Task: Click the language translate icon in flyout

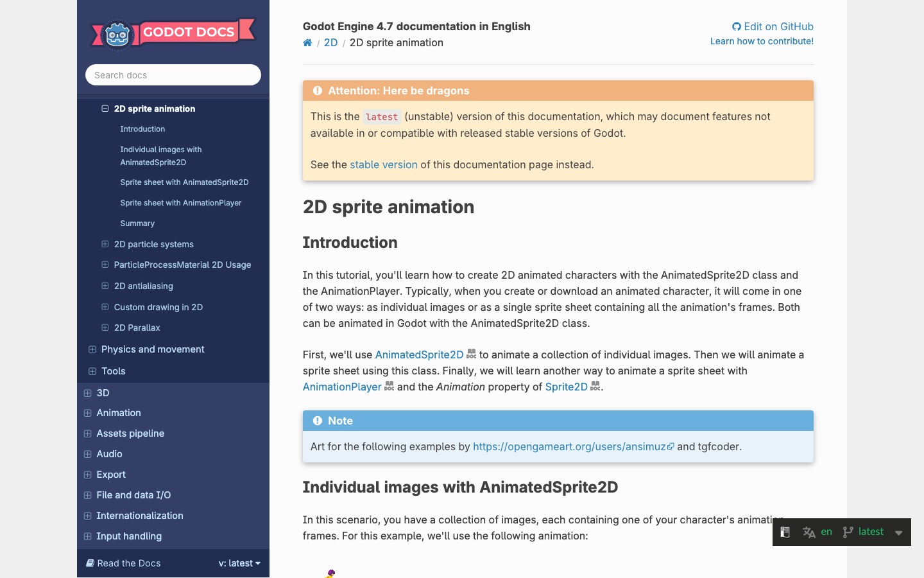Action: [x=809, y=532]
